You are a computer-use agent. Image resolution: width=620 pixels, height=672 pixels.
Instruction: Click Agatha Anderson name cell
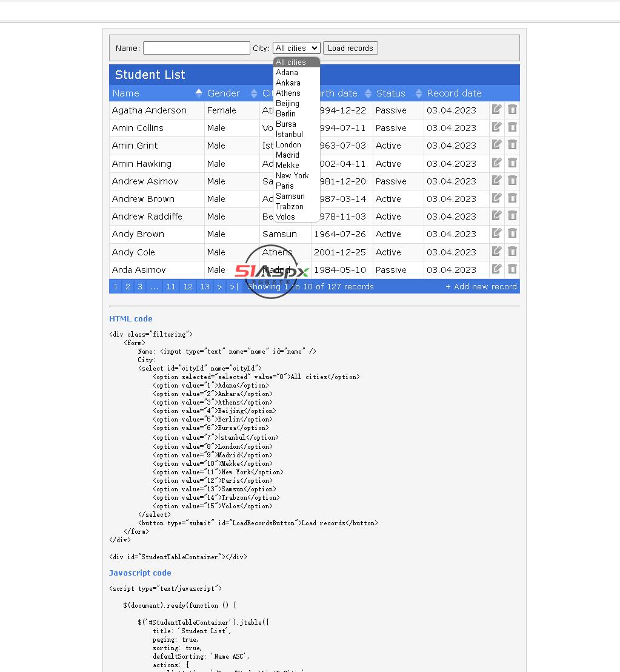click(157, 110)
